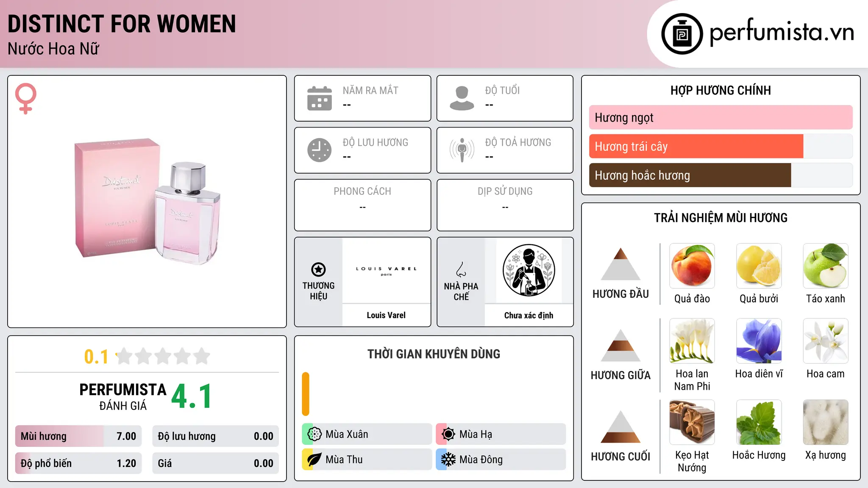Click the person icon beside Độ Tuổi
The width and height of the screenshot is (868, 488).
[x=462, y=98]
